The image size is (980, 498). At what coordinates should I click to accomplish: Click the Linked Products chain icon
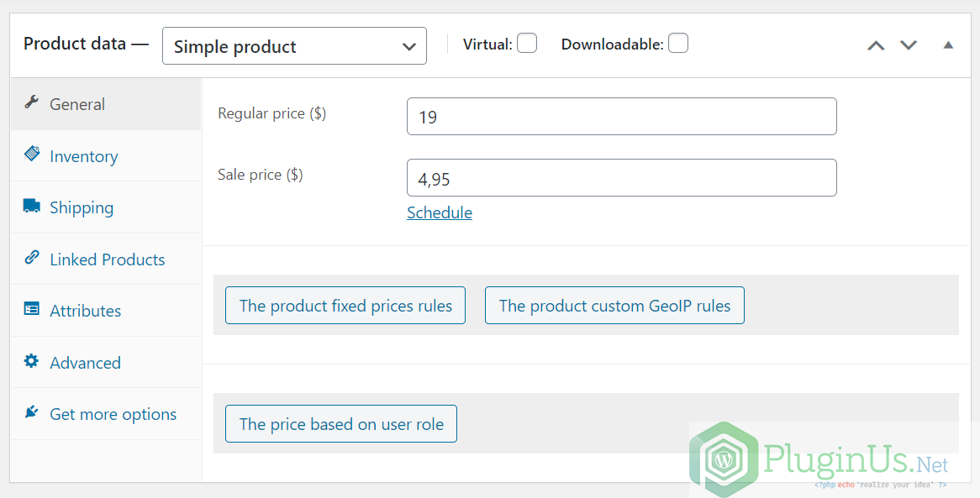pyautogui.click(x=31, y=258)
